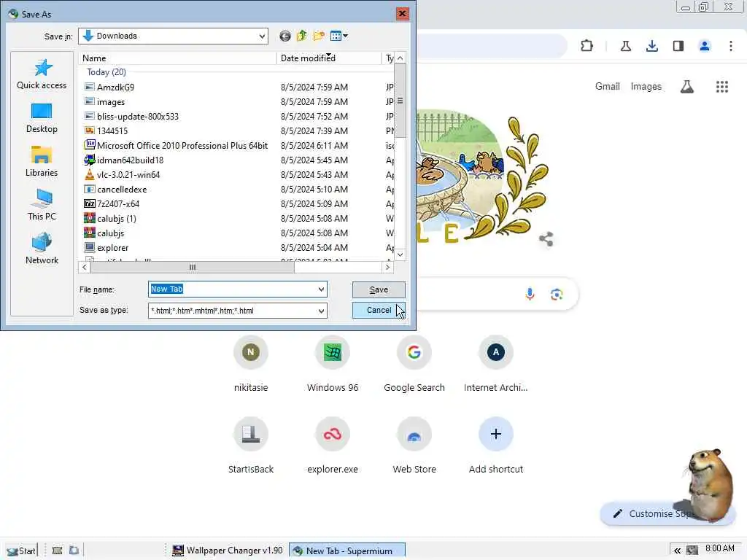
Task: Expand hidden system tray icons
Action: (x=677, y=551)
